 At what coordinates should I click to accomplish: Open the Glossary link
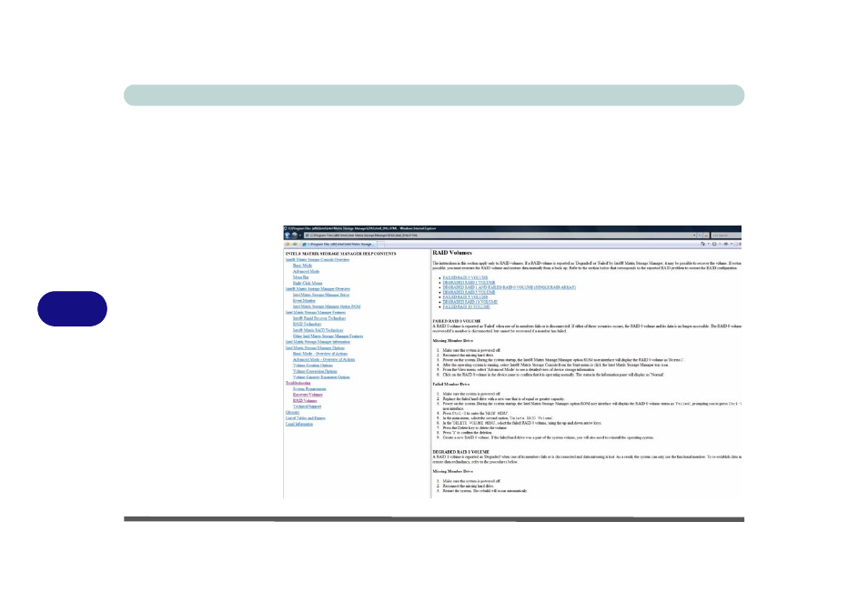point(292,412)
